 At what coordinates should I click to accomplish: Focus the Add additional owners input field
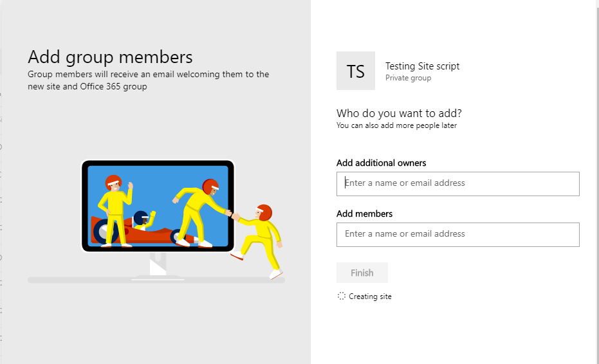pos(457,183)
